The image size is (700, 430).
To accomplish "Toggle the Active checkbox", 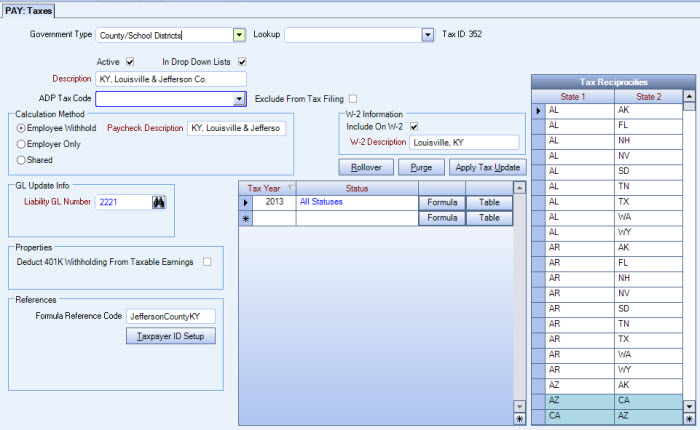I will point(130,62).
